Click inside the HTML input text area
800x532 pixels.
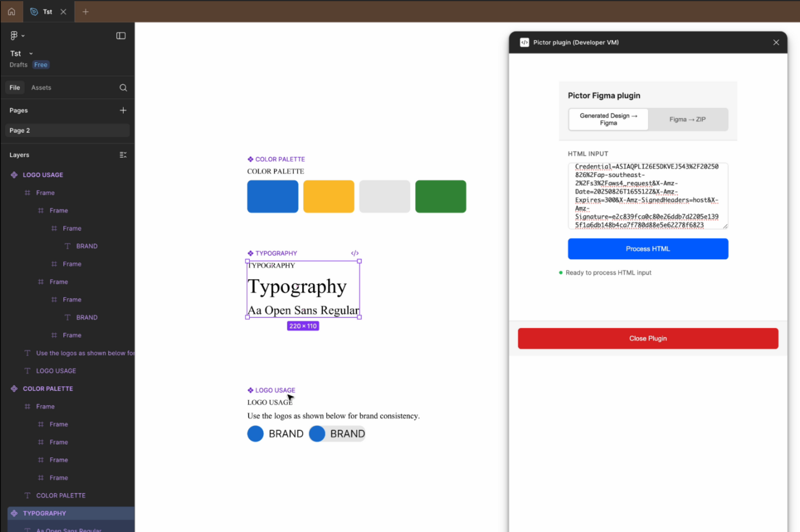pyautogui.click(x=647, y=196)
